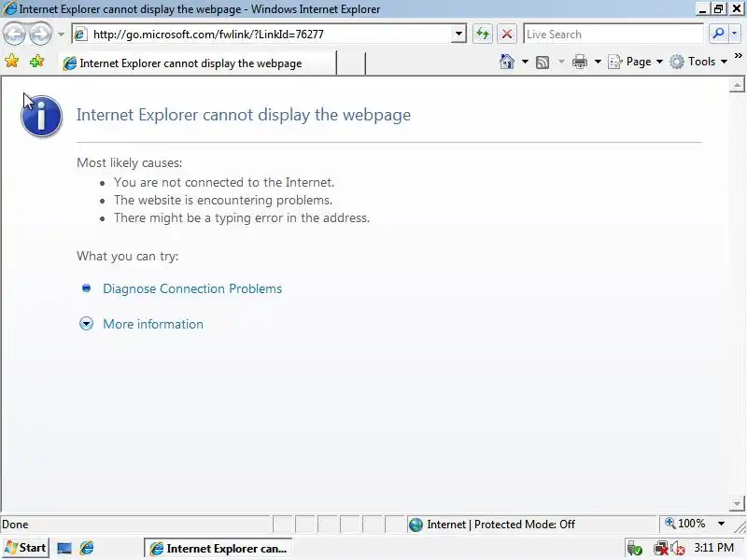Click the red Stop button
Screen dimensions: 747x560
[x=507, y=35]
